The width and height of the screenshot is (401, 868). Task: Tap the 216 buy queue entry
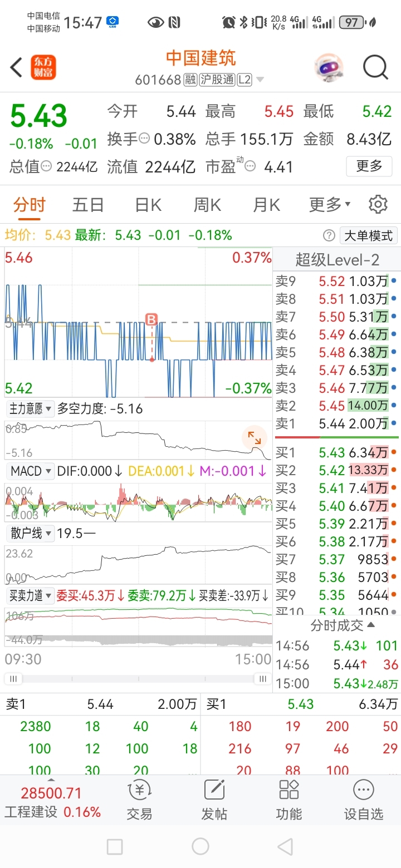240,748
